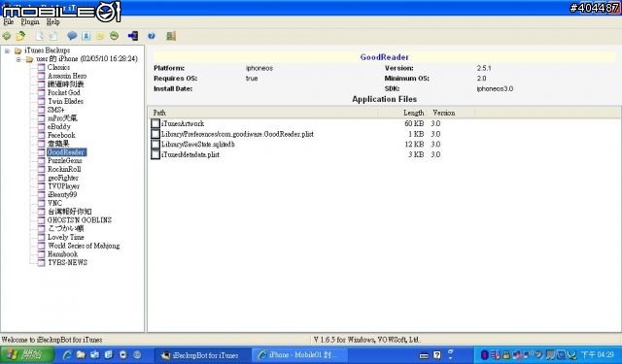Select Lovely Time in the tree
The height and width of the screenshot is (364, 622).
point(66,237)
